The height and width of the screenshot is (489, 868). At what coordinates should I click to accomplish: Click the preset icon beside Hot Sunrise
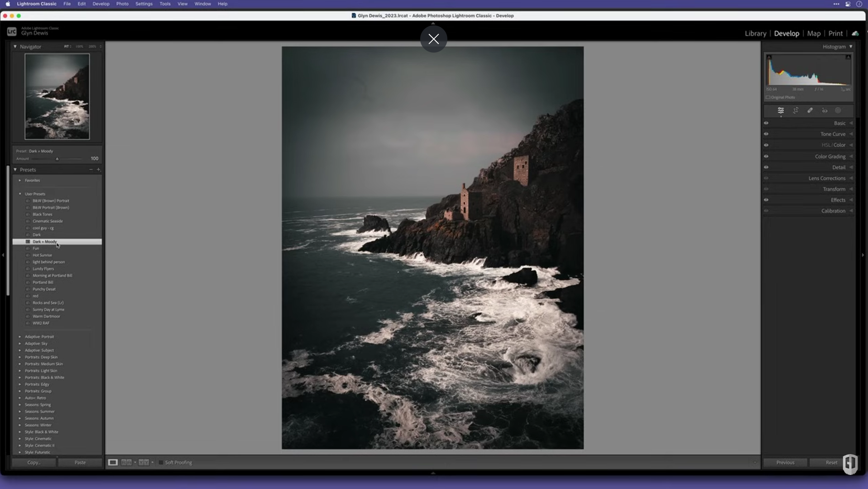pyautogui.click(x=28, y=255)
